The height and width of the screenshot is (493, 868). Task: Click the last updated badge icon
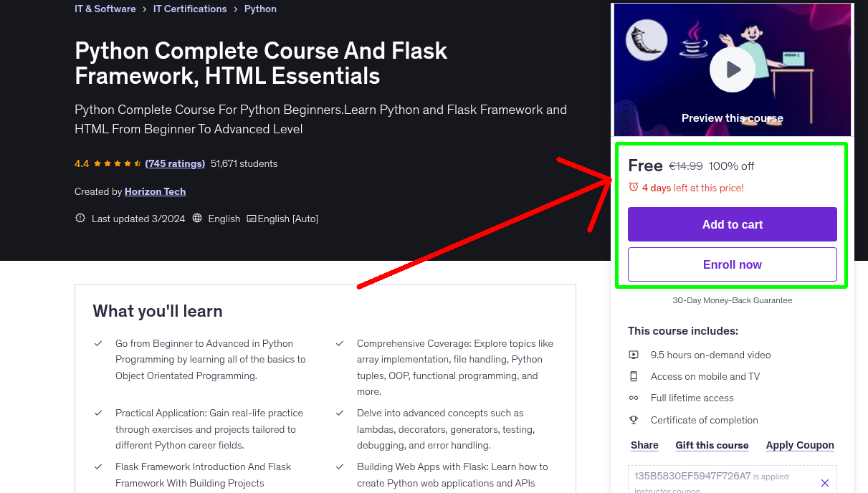pos(80,219)
